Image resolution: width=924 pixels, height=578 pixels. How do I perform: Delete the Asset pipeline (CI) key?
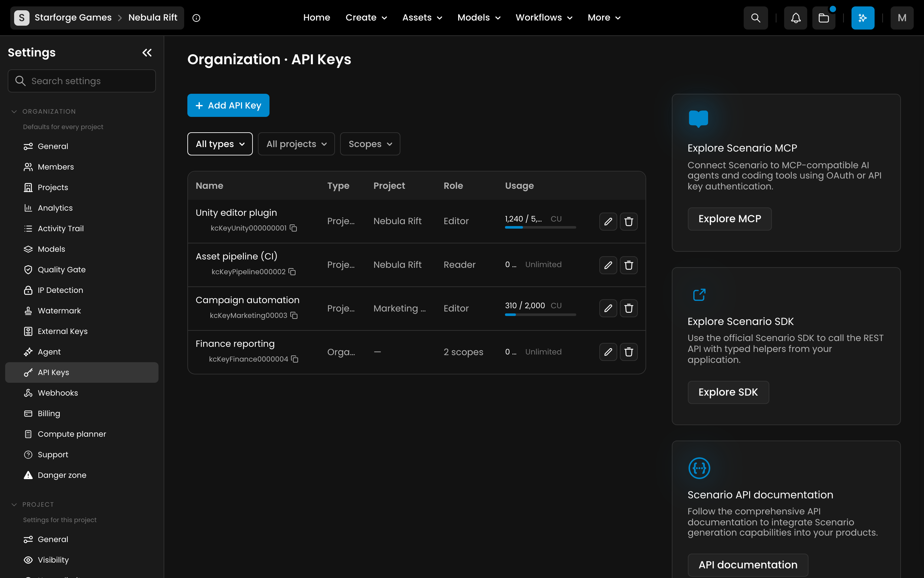(629, 265)
